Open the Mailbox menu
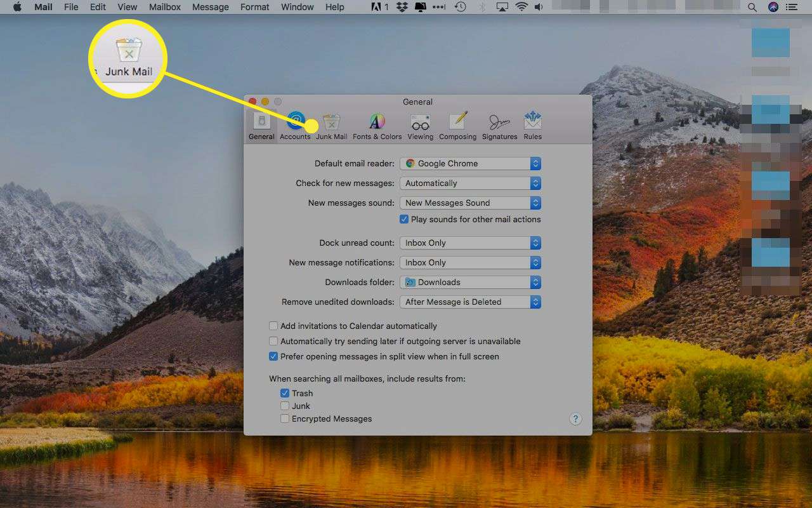Screen dimensions: 812x508 165,7
